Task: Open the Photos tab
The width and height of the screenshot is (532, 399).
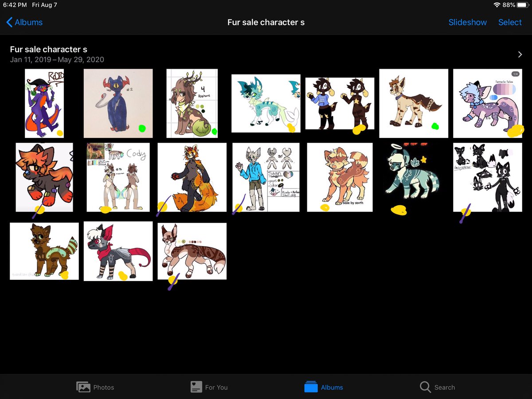Action: click(95, 387)
